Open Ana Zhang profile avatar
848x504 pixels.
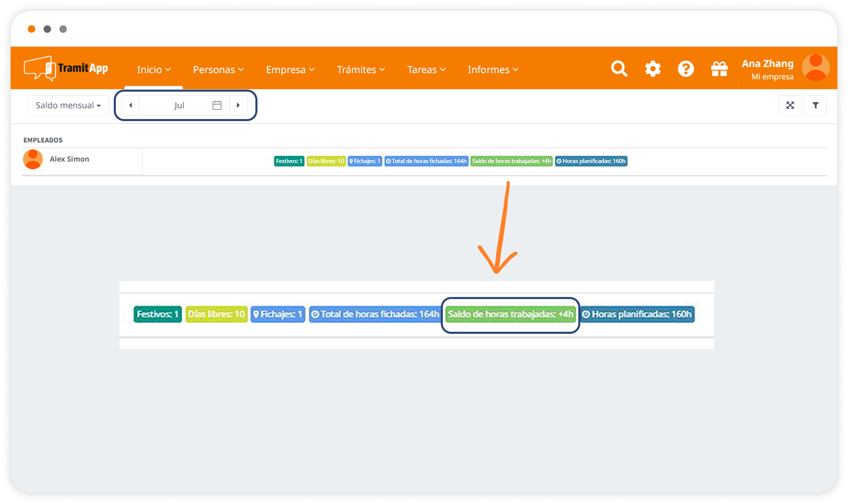coord(815,68)
